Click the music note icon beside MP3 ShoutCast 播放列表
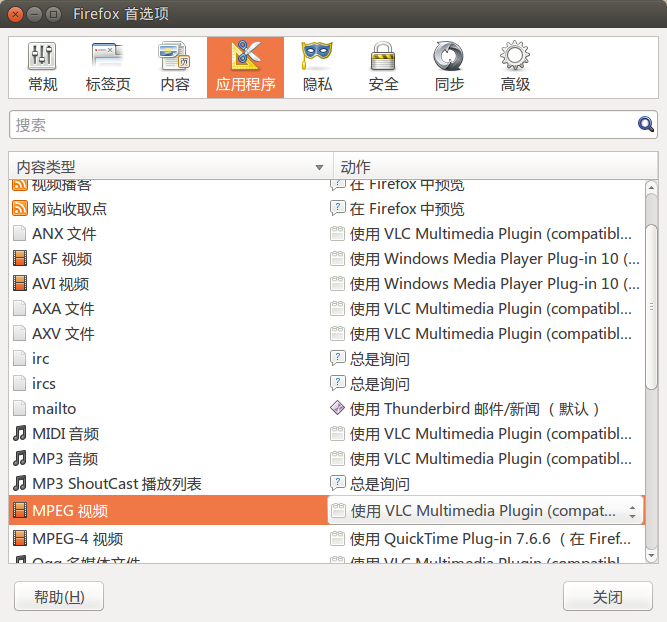Viewport: 667px width, 622px height. (x=20, y=483)
